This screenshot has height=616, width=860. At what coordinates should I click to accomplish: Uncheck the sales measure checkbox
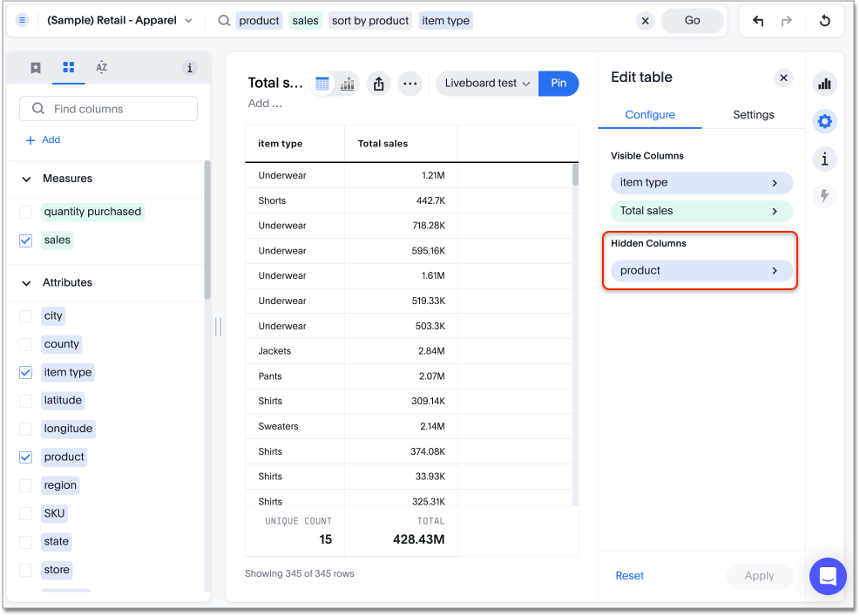(26, 240)
